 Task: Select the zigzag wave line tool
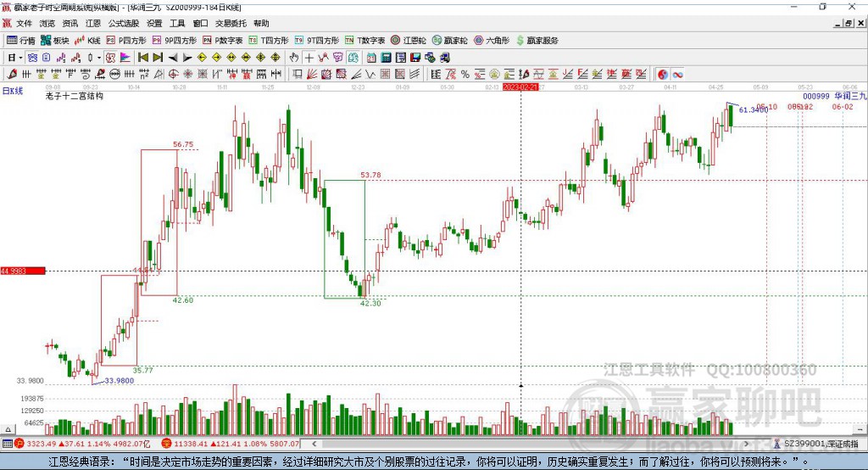(370, 75)
